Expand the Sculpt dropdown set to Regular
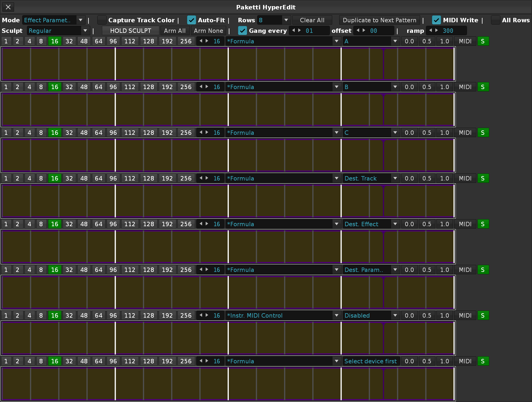The width and height of the screenshot is (532, 402). point(58,31)
